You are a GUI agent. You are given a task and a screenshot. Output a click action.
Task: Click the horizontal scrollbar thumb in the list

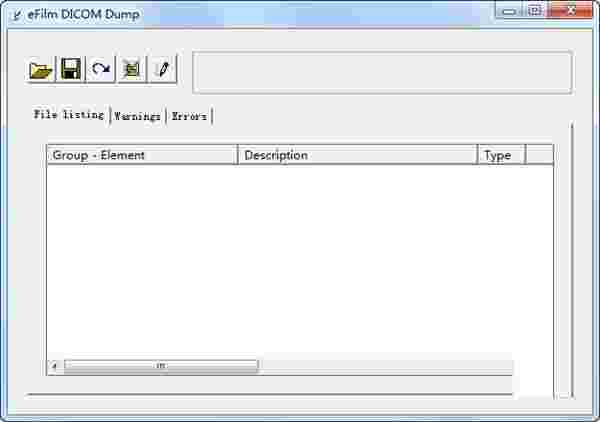[x=161, y=366]
